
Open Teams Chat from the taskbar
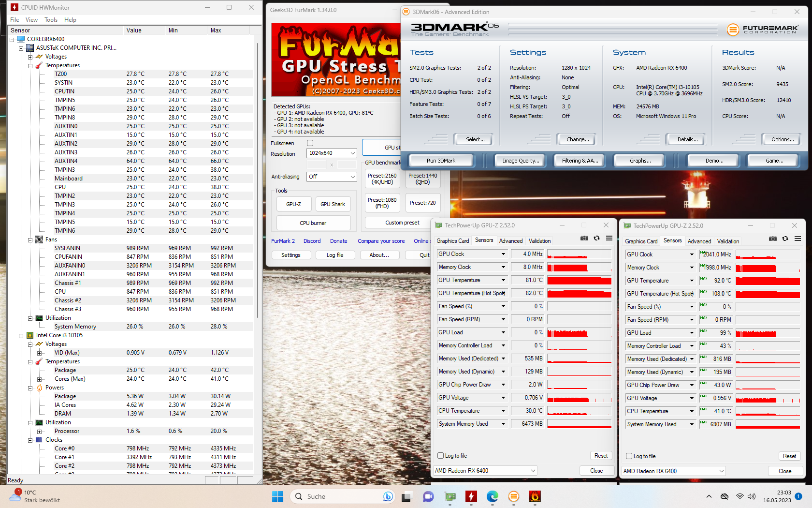coord(428,496)
